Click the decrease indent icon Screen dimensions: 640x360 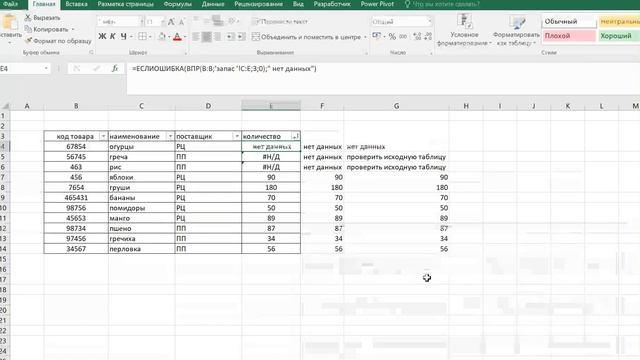230,37
